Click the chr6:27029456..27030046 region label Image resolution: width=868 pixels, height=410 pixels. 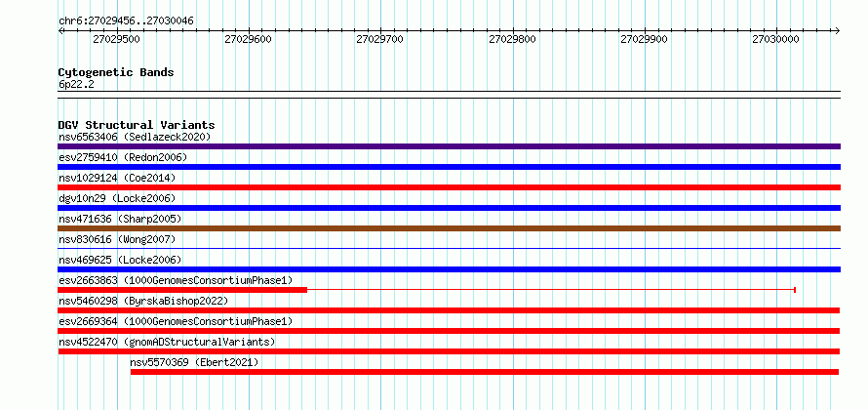tap(126, 21)
